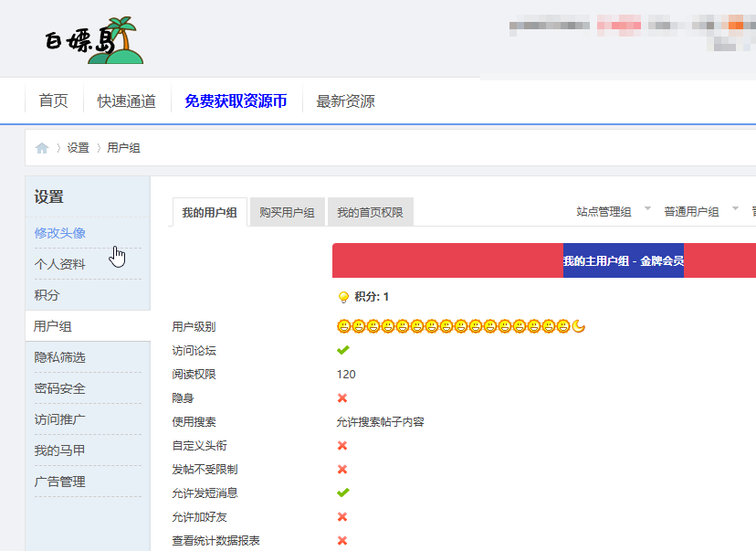Open 修改头像 in settings sidebar
The image size is (756, 551).
pyautogui.click(x=59, y=233)
